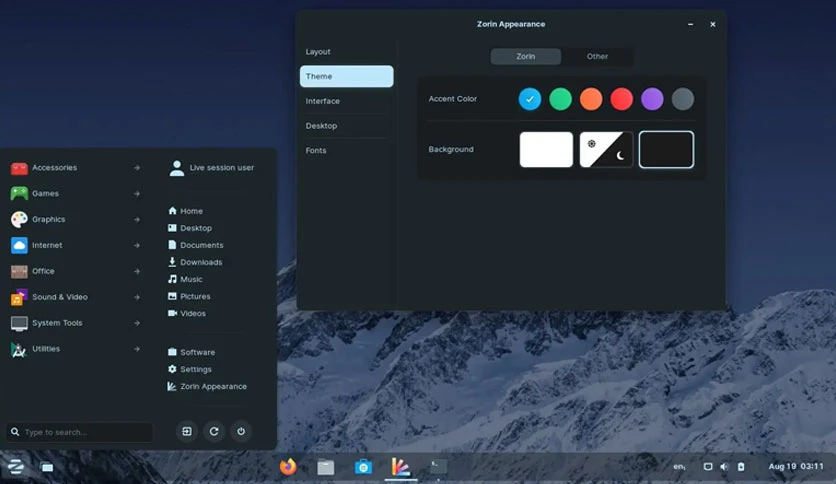Click the show desktop taskbar icon
836x484 pixels.
pos(47,467)
